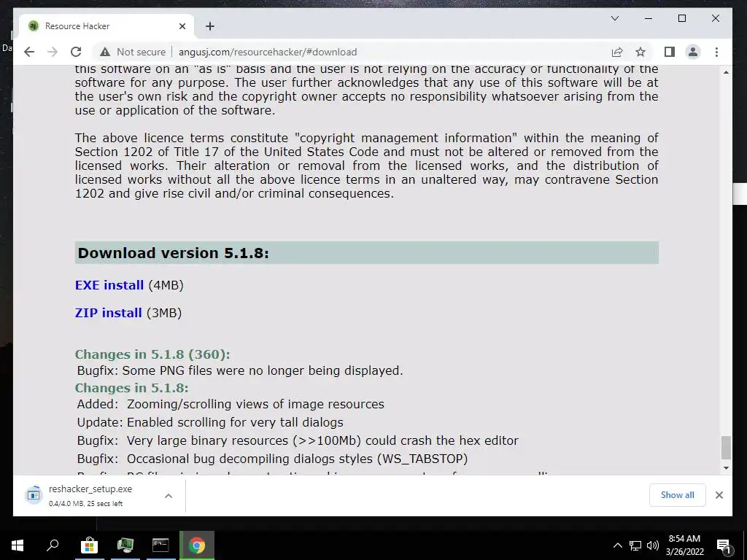Open the Chrome profile avatar
The image size is (747, 560).
[693, 52]
